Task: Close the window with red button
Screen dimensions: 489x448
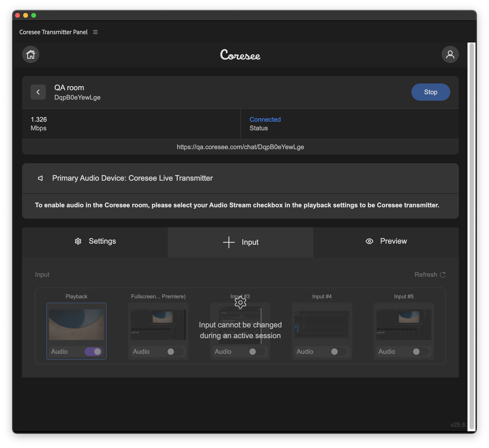Action: [18, 15]
